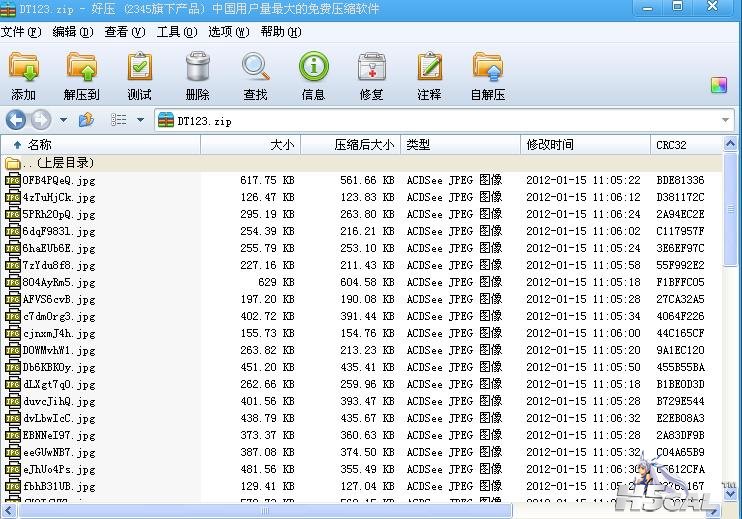742x519 pixels.
Task: Sort by 名称 column header
Action: coord(100,145)
